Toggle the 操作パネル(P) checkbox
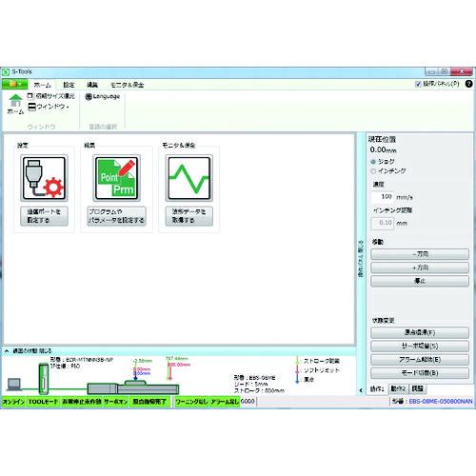Screen dimensions: 476x476 418,84
